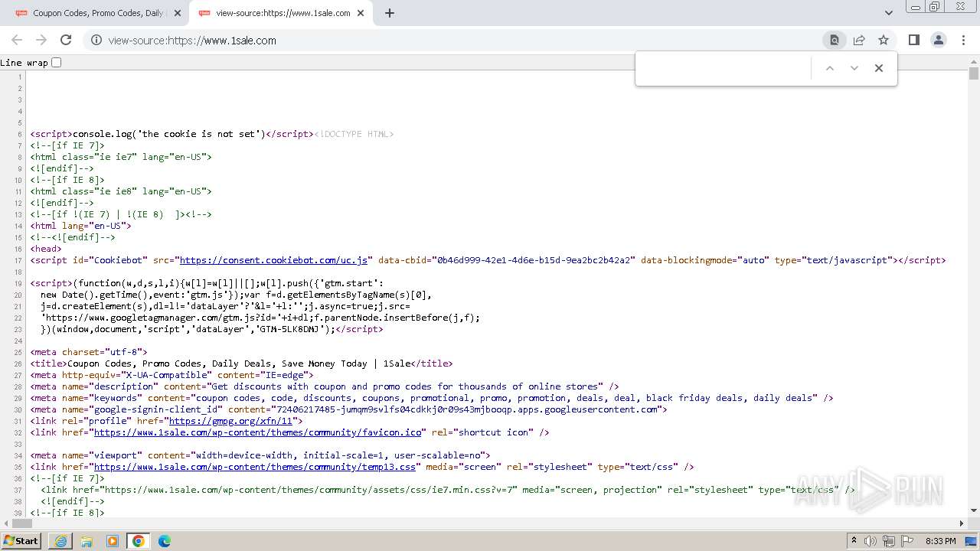The image size is (980, 551).
Task: Click the meta description line 28
Action: click(325, 386)
